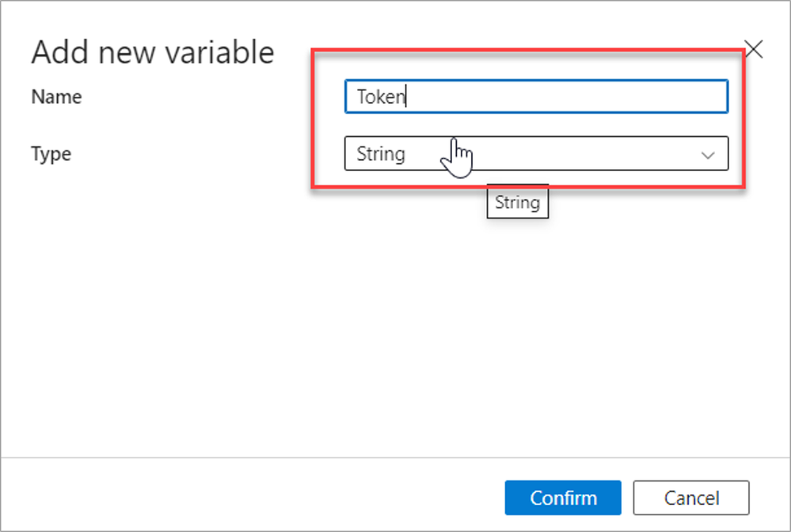Click the X icon beside the dialog title
The image size is (791, 532).
coord(754,50)
